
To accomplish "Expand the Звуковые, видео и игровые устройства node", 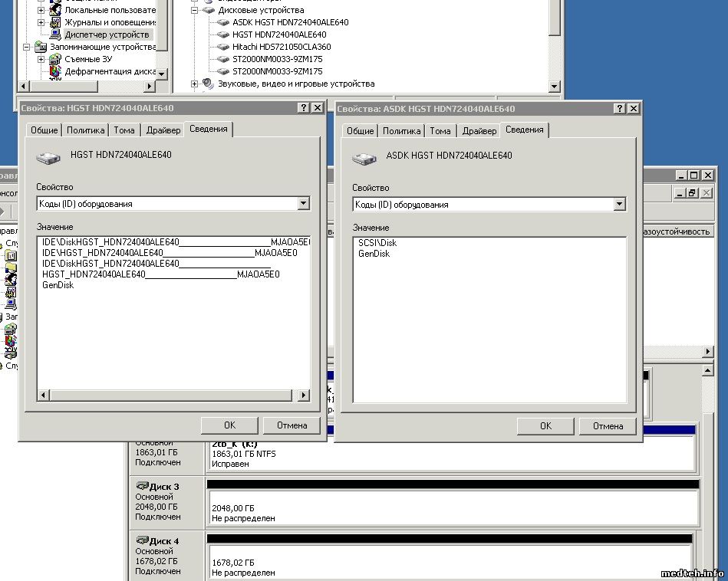I will (195, 84).
